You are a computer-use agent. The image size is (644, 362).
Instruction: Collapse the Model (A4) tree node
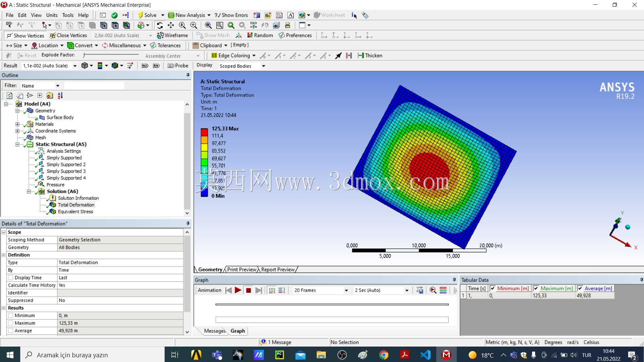6,104
